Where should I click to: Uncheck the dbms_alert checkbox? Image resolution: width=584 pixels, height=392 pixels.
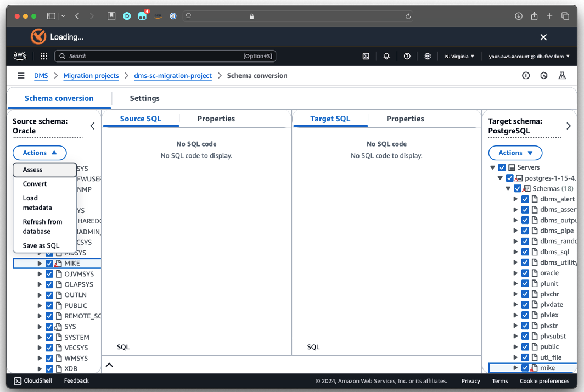(525, 199)
